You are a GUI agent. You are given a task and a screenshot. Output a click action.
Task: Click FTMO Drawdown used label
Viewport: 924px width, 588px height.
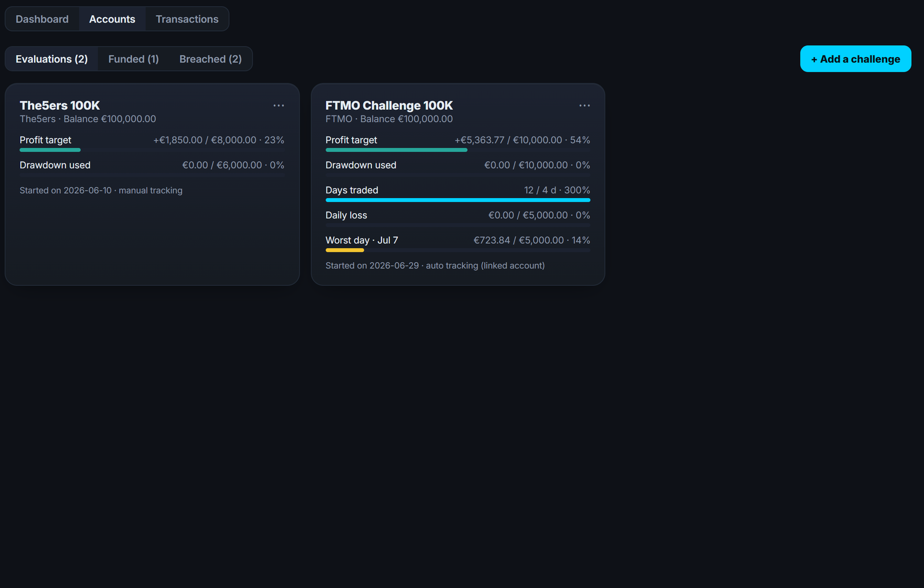click(x=361, y=165)
